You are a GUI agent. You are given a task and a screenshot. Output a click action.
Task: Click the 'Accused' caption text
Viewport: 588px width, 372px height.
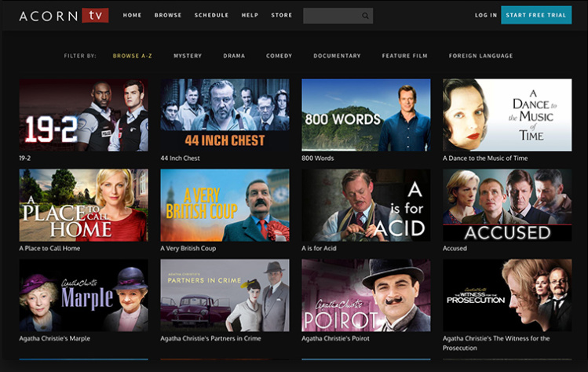(x=455, y=248)
